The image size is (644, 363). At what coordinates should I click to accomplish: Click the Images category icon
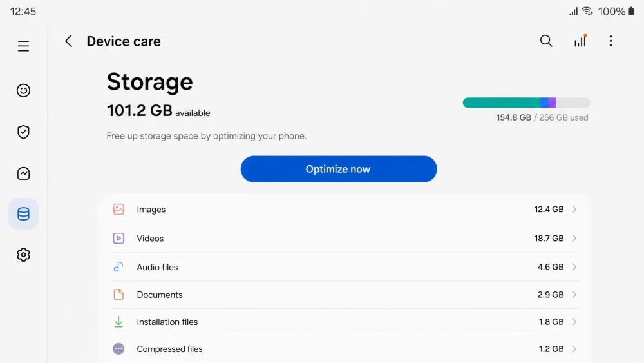(x=118, y=210)
